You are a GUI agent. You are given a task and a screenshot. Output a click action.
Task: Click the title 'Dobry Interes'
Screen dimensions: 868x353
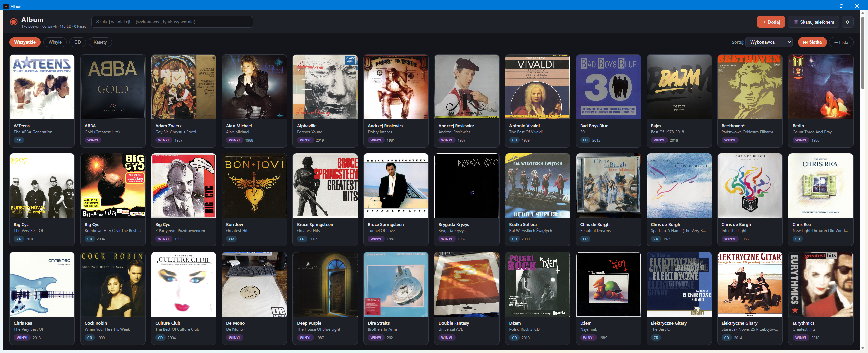point(380,132)
